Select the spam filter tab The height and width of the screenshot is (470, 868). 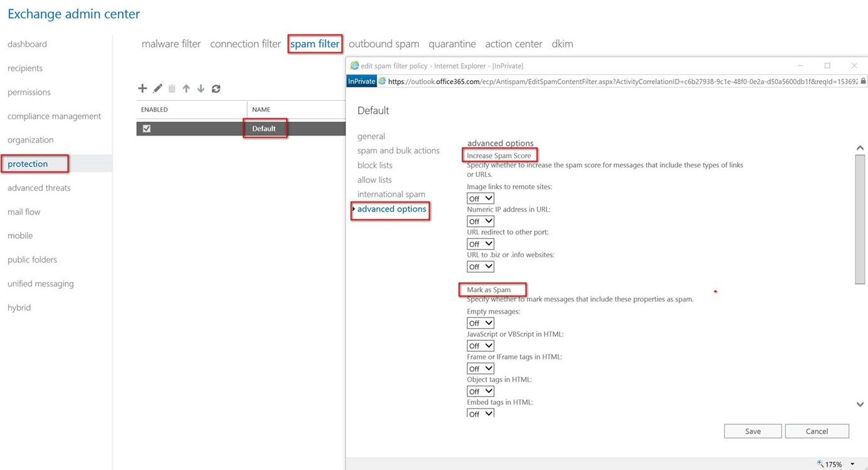point(315,44)
